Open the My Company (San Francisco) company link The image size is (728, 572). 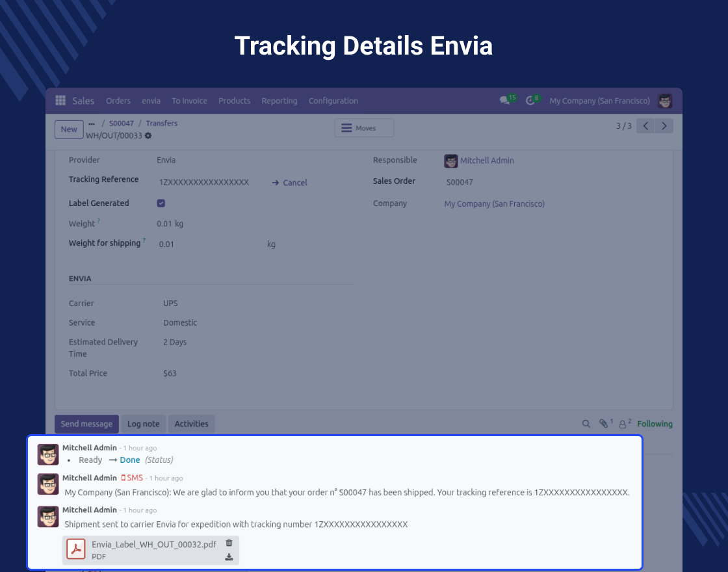coord(495,204)
